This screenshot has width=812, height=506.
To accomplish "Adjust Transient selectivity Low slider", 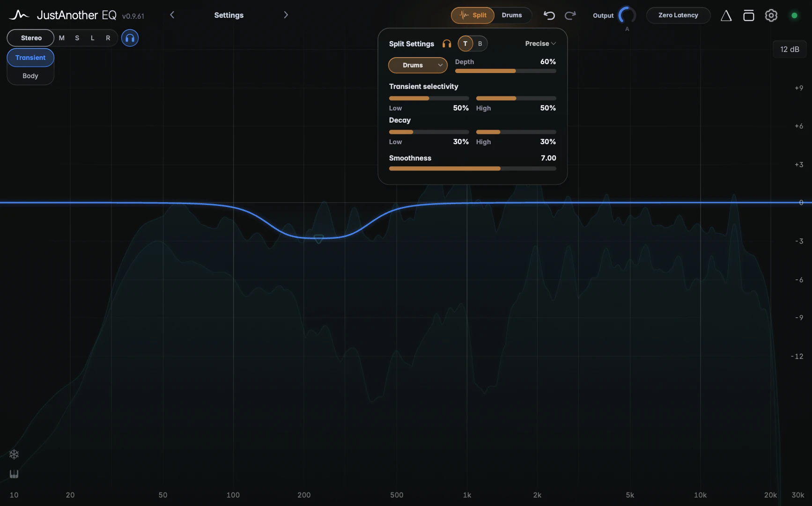I will (429, 98).
